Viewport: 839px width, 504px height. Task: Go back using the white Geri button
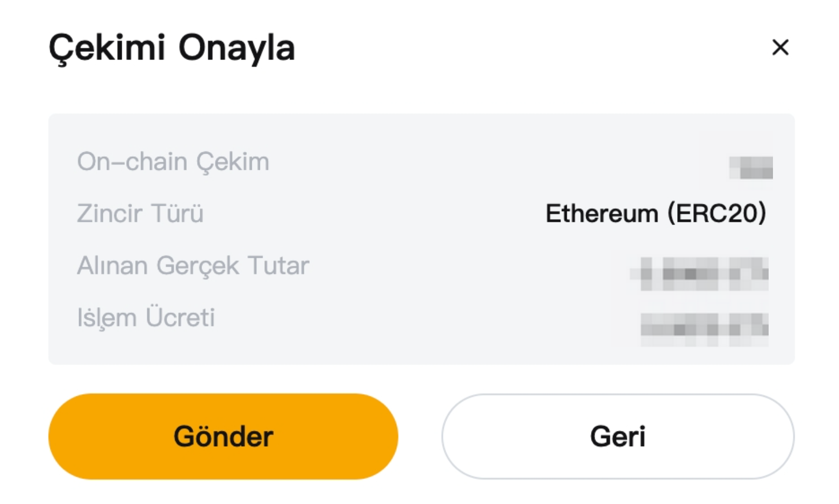click(618, 436)
